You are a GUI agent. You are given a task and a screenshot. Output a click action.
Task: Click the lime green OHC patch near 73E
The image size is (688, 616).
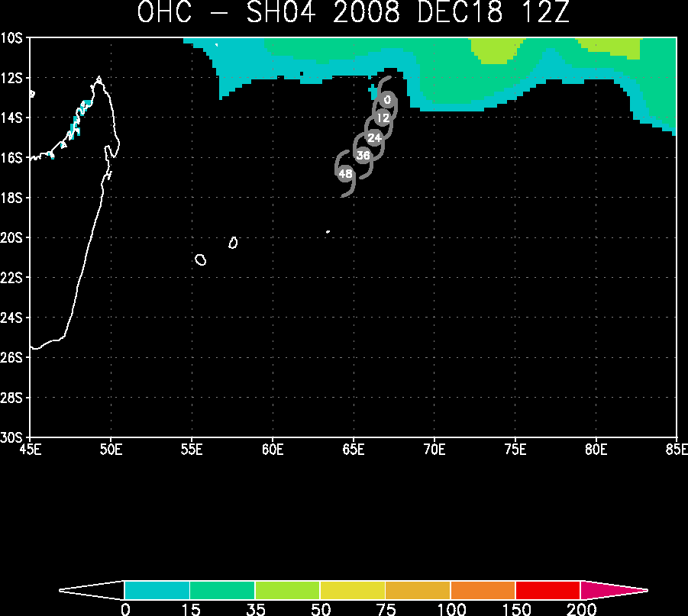click(496, 50)
